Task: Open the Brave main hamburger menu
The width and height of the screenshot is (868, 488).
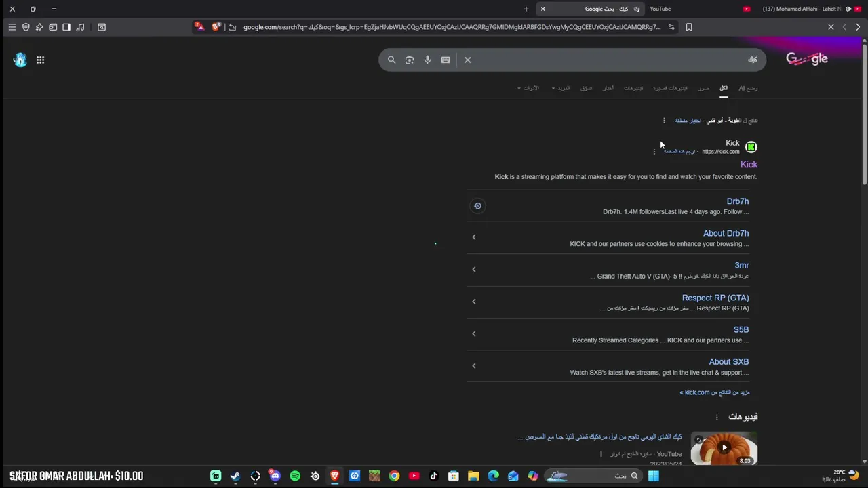Action: point(12,27)
